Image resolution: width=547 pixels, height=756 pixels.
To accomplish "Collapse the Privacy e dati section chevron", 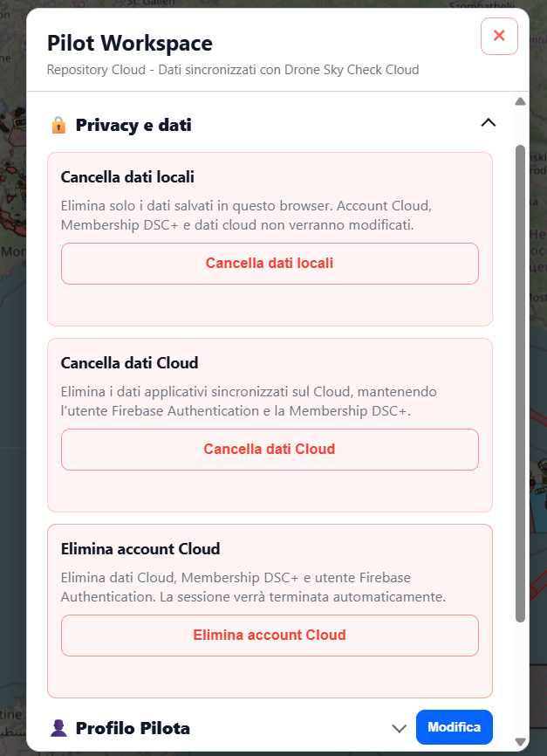I will pos(489,123).
